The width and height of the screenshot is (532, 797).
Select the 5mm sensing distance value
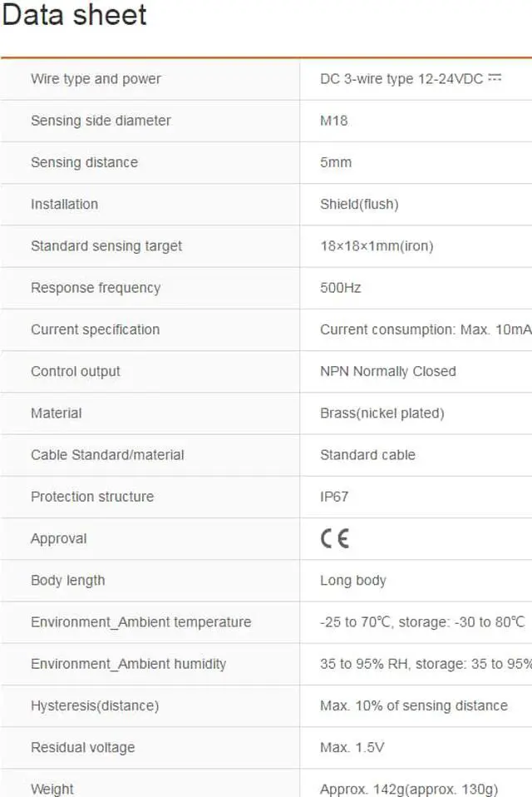(x=336, y=162)
